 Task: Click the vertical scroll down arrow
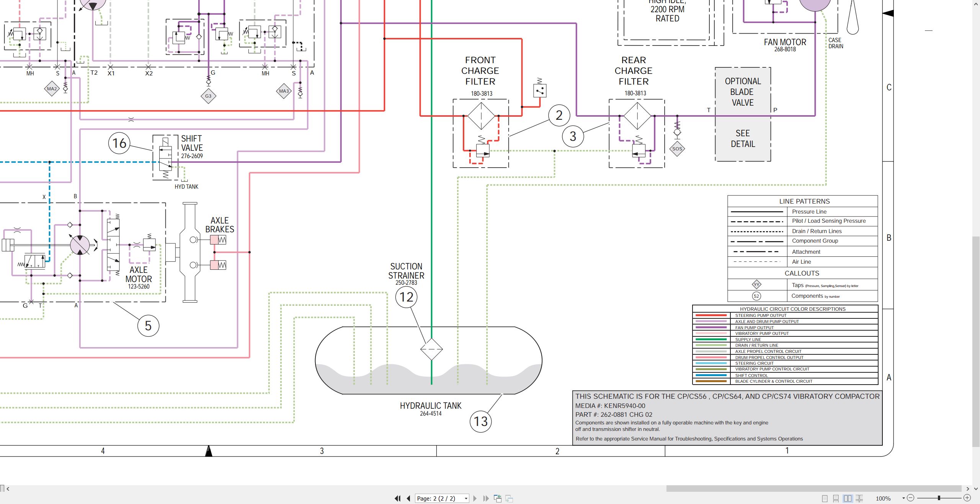coord(976,489)
